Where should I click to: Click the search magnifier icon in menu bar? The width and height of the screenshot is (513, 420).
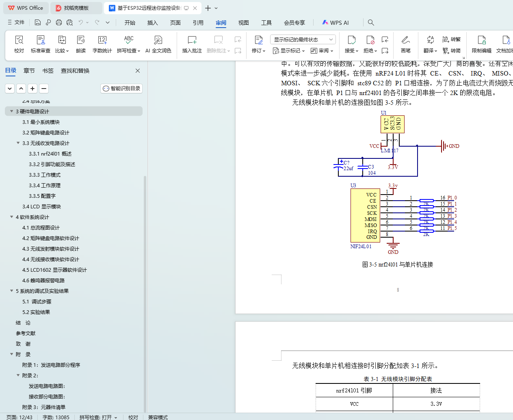(x=371, y=22)
